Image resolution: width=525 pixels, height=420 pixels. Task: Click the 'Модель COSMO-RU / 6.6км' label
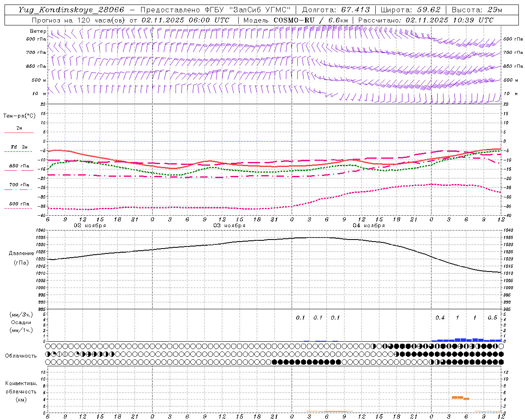click(295, 20)
